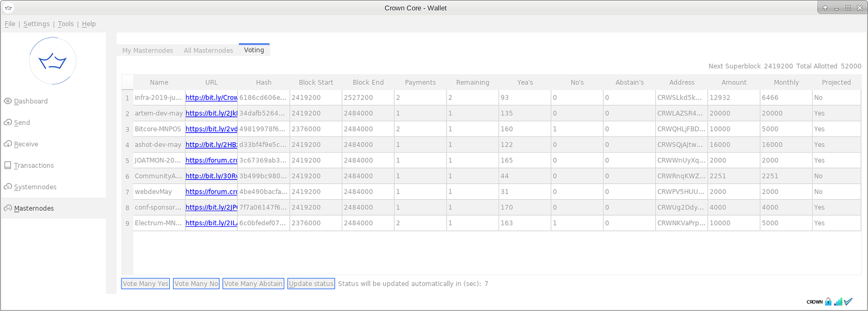Select row number 9 header
868x311 pixels.
click(127, 223)
